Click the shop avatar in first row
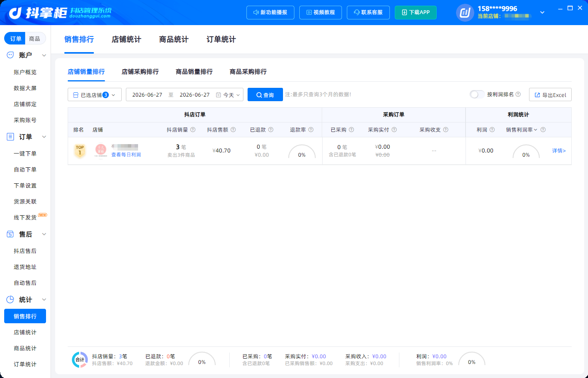Image resolution: width=588 pixels, height=378 pixels. tap(101, 151)
